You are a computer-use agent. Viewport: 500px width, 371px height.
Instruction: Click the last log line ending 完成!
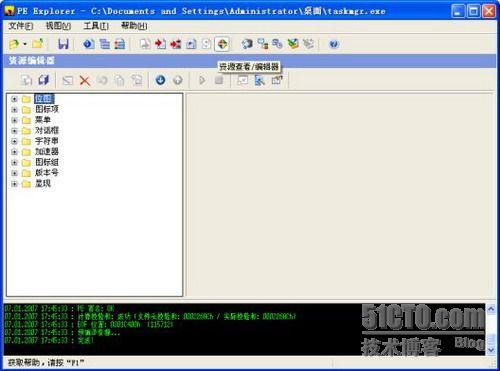click(49, 340)
